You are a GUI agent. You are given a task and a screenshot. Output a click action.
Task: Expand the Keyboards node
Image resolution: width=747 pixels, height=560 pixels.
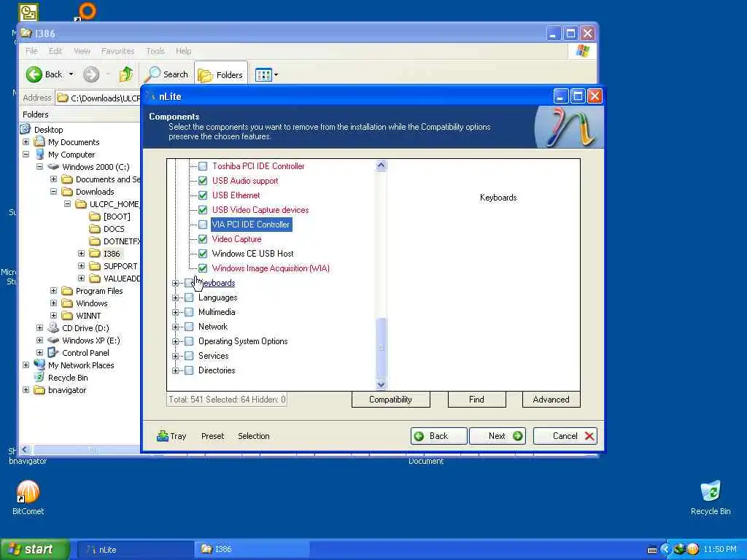pyautogui.click(x=175, y=283)
